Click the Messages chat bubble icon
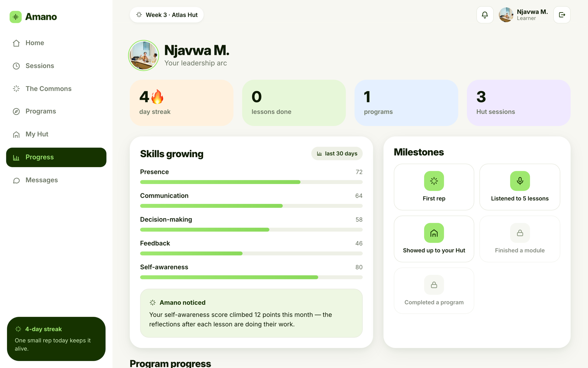 [x=16, y=180]
